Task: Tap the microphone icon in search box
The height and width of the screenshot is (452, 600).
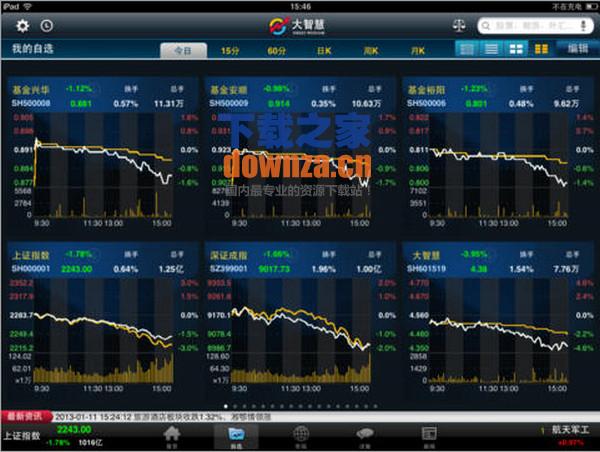Action: 583,26
